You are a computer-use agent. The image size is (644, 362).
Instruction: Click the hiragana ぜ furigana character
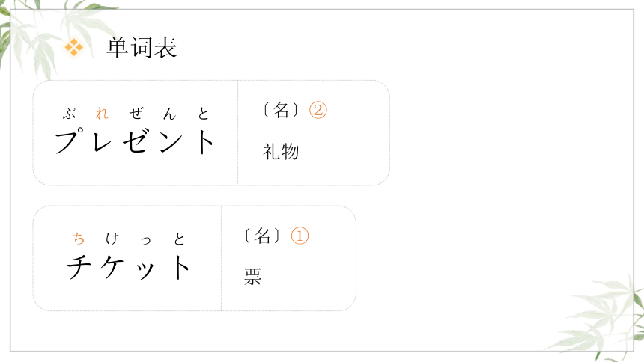136,113
